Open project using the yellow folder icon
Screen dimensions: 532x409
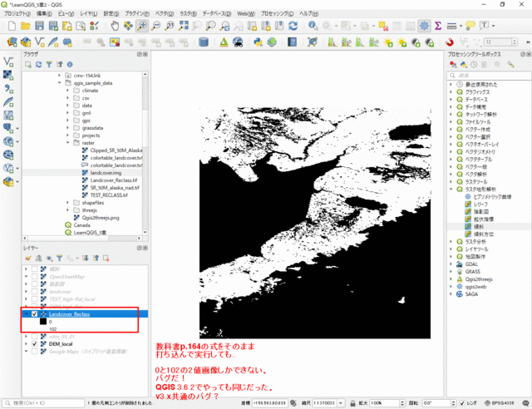point(26,26)
